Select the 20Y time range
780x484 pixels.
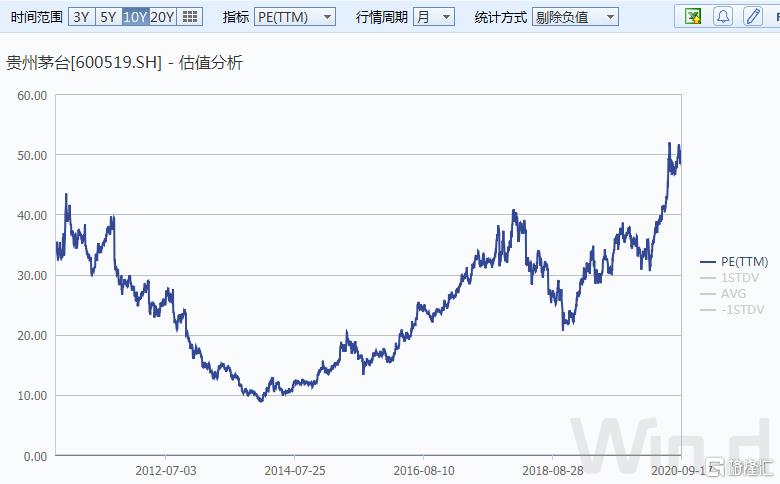click(162, 17)
